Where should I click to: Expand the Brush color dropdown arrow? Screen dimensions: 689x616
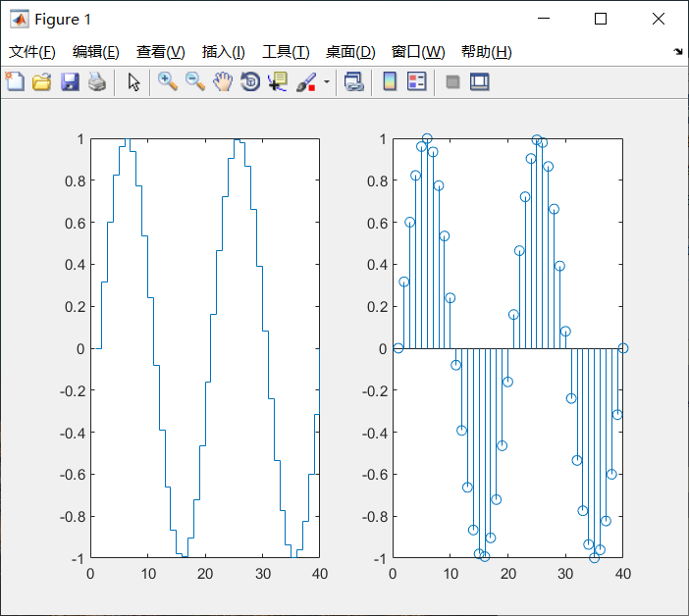(x=327, y=81)
